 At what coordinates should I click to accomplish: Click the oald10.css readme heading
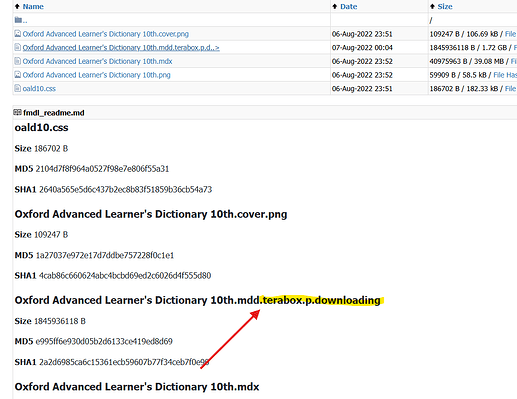pos(41,127)
